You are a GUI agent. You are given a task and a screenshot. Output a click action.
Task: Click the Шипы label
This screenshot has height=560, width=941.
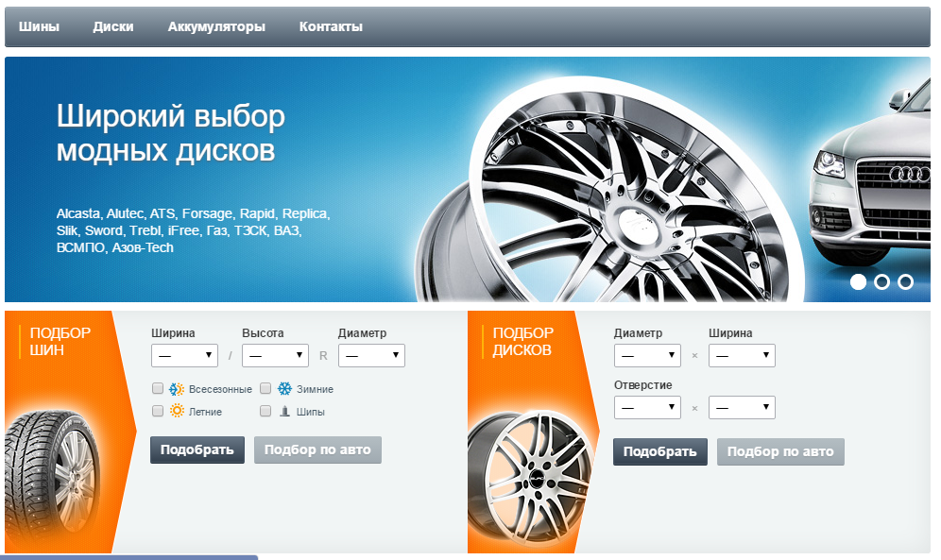click(x=310, y=412)
